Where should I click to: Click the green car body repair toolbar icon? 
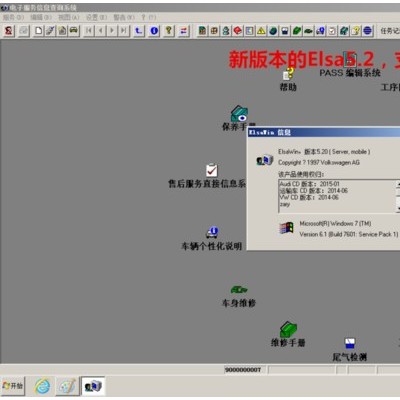309,31
